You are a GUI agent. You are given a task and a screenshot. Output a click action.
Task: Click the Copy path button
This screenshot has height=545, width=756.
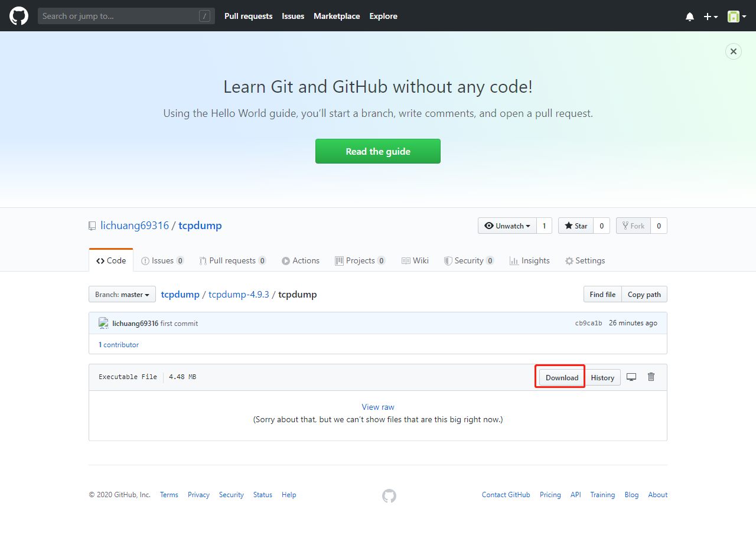tap(644, 294)
